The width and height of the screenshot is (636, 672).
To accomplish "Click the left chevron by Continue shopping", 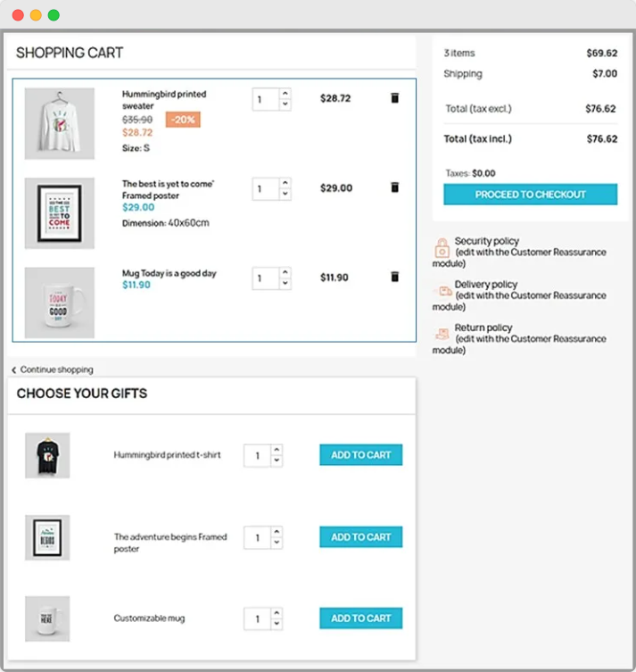I will point(14,369).
